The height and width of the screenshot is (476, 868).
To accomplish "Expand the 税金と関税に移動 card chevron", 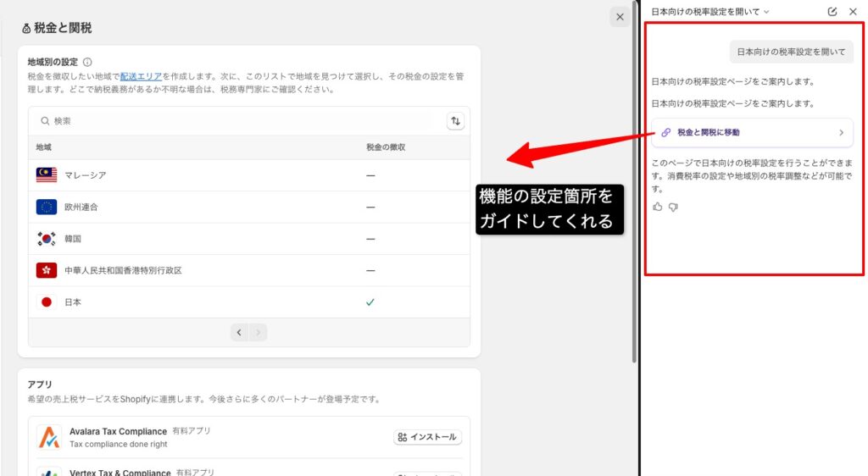I will coord(841,133).
